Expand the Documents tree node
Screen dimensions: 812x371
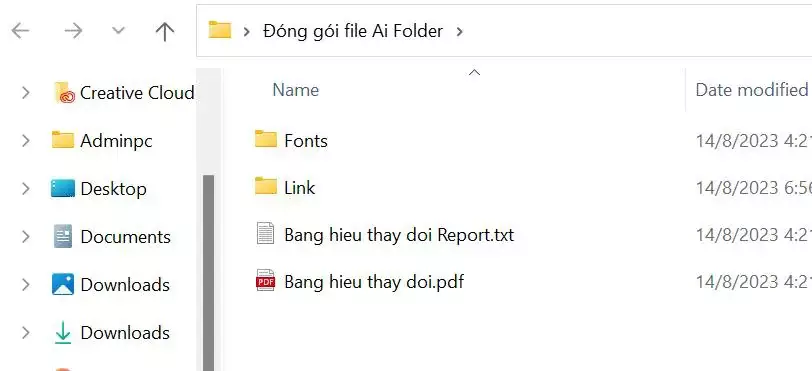click(x=25, y=237)
